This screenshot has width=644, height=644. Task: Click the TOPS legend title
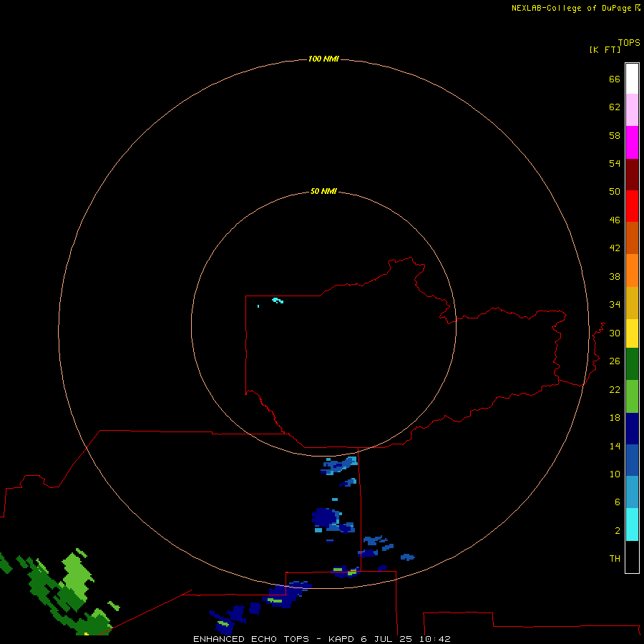(629, 42)
